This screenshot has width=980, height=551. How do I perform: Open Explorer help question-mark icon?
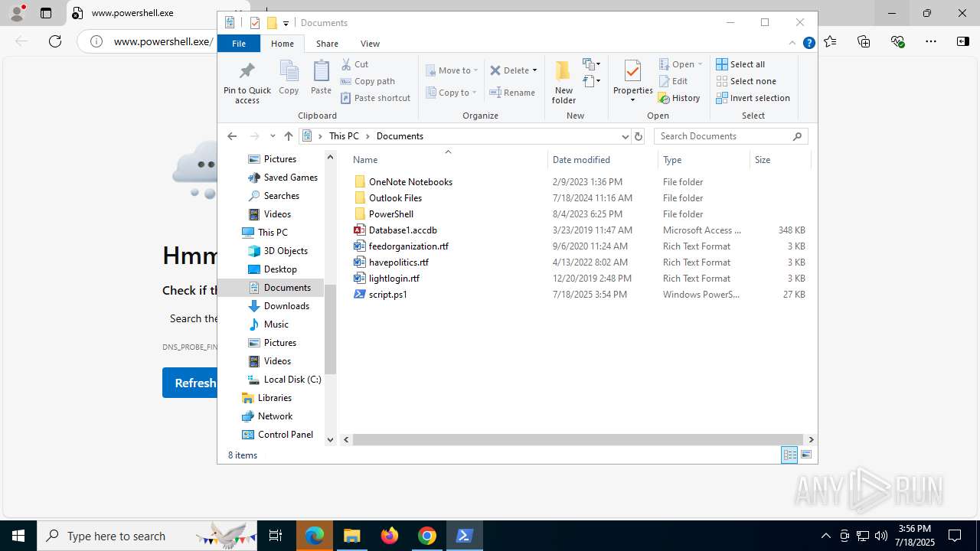coord(808,44)
